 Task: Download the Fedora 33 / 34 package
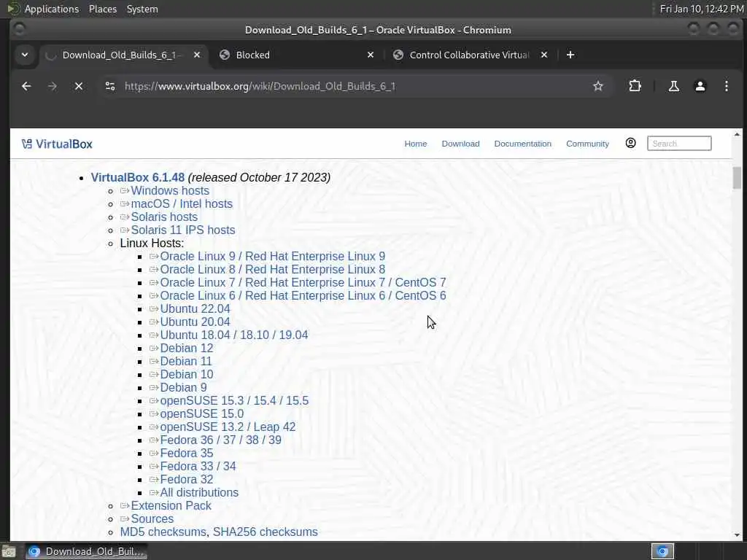point(198,466)
